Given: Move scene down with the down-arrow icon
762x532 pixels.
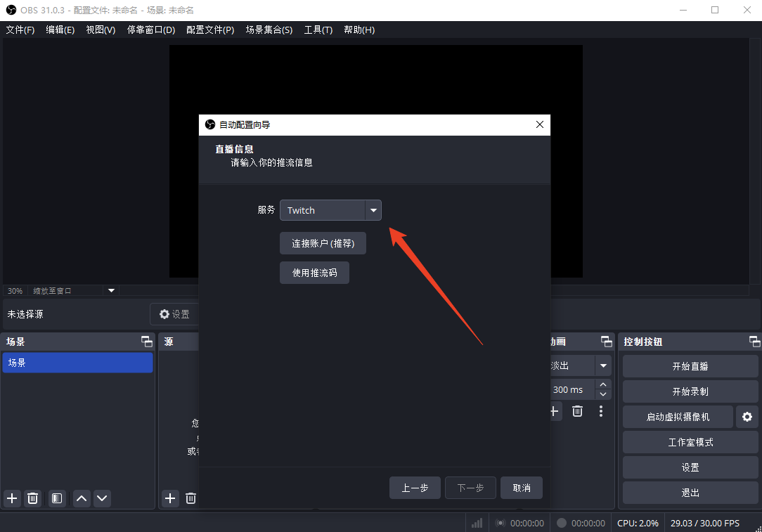Looking at the screenshot, I should [102, 498].
